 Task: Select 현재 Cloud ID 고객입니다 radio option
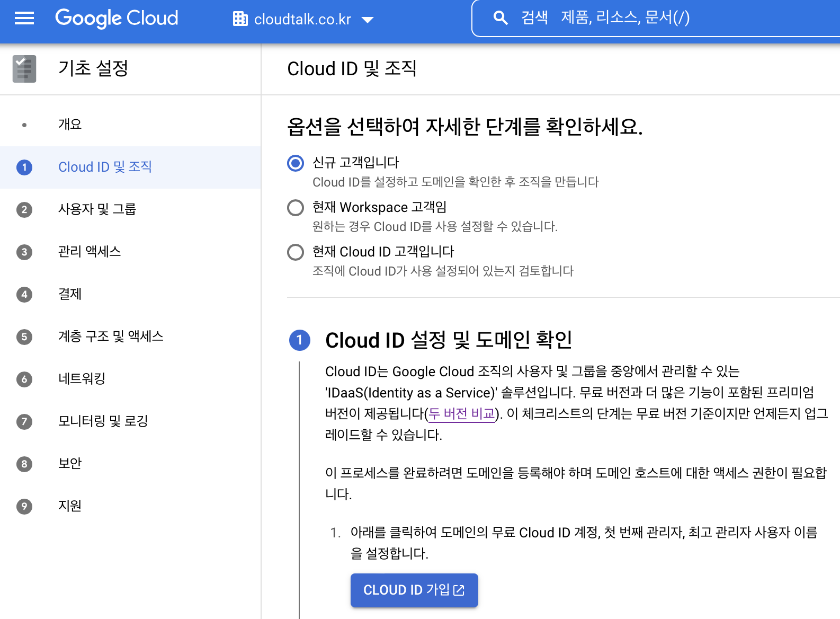coord(296,252)
